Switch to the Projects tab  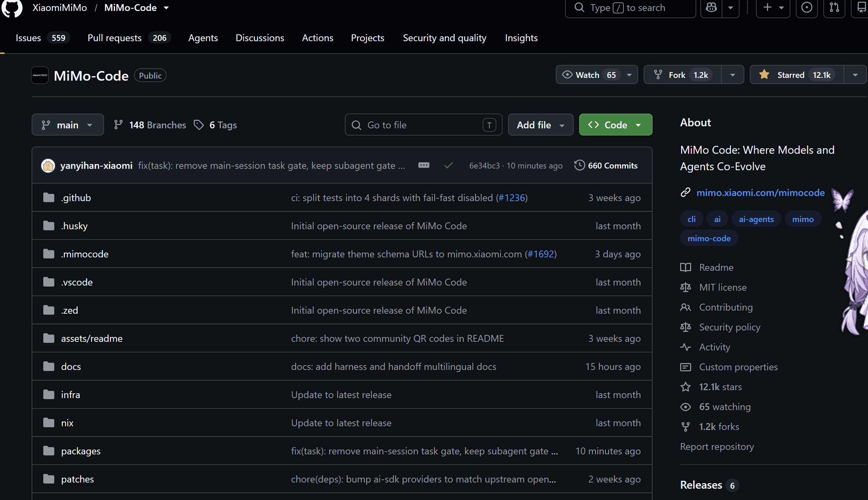point(367,38)
